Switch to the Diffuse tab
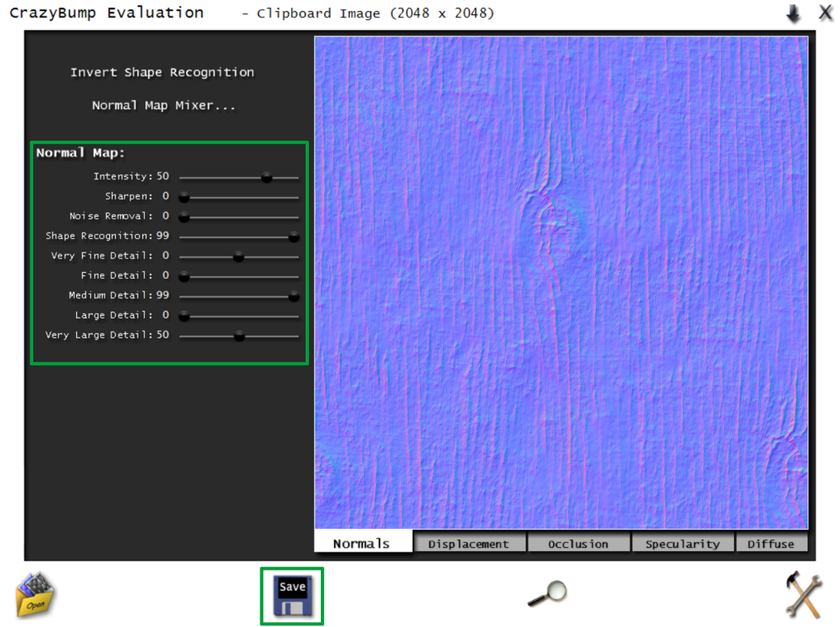This screenshot has height=627, width=840. point(771,543)
